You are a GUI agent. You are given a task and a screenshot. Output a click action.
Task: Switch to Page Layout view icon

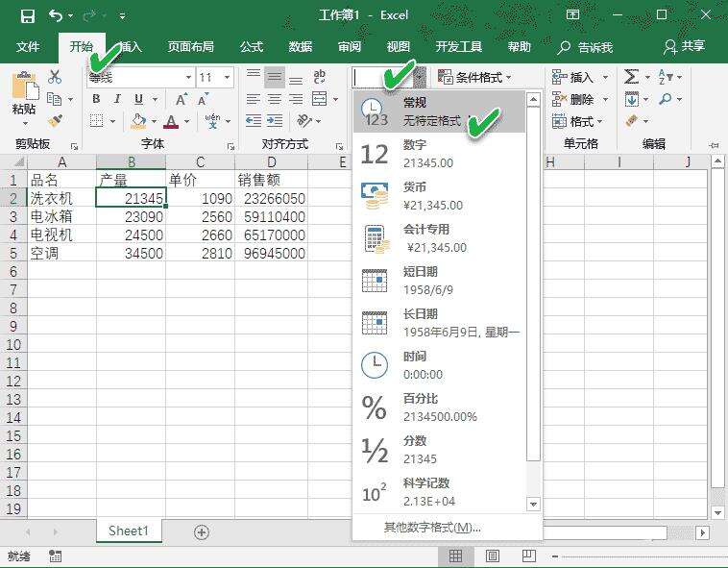point(492,556)
